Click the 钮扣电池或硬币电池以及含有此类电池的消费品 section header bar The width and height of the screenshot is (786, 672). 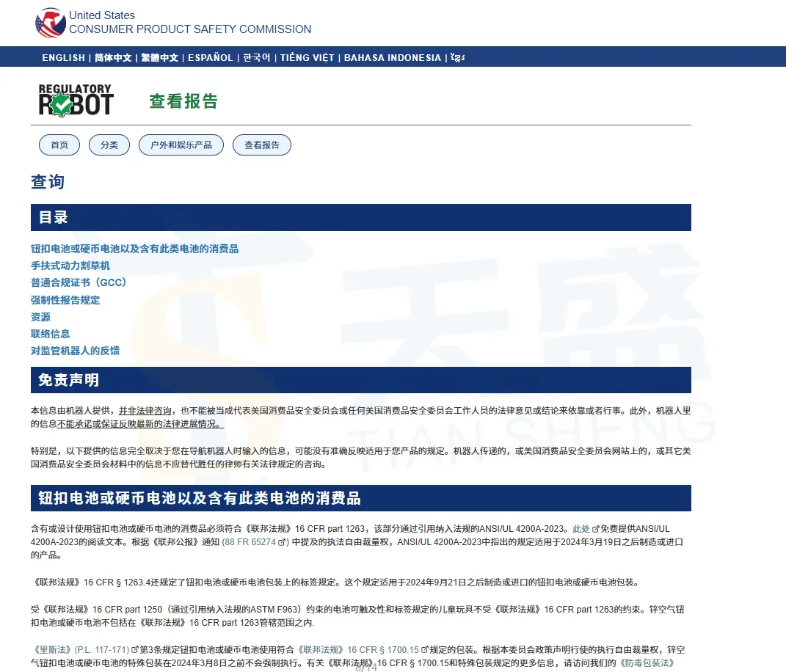coord(361,498)
